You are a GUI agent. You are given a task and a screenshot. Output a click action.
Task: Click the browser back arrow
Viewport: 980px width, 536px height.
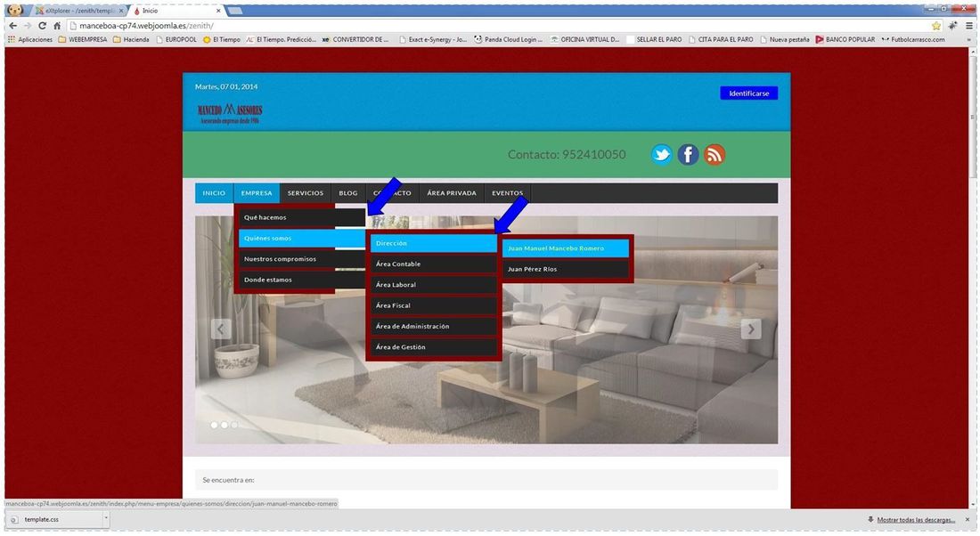coord(12,26)
